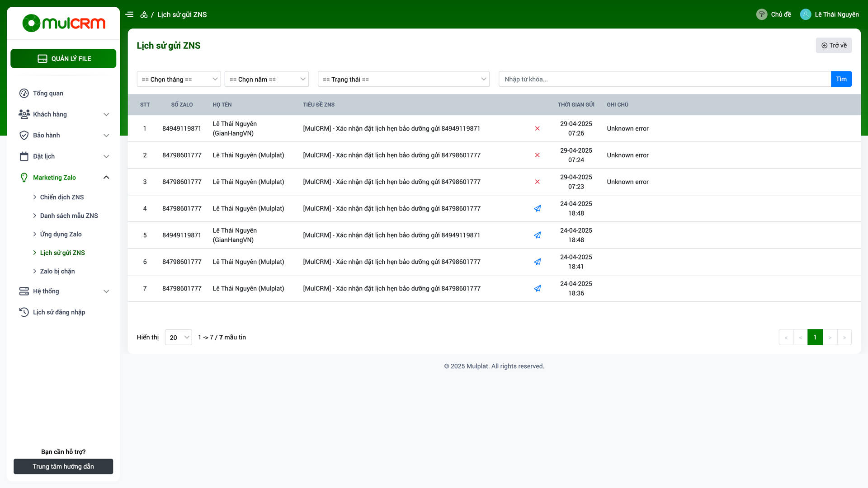Click blue sent plane icon in row 7
Screen dimensions: 868x488
click(537, 289)
